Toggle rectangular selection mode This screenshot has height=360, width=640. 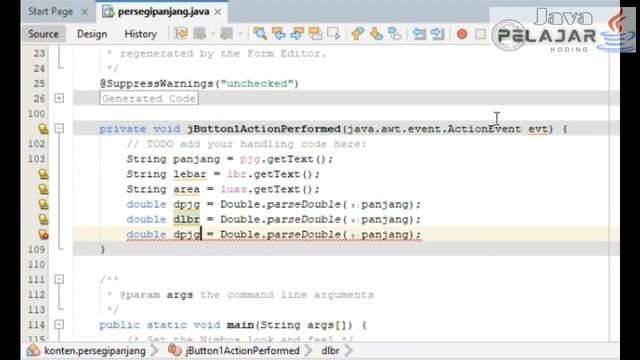[334, 33]
